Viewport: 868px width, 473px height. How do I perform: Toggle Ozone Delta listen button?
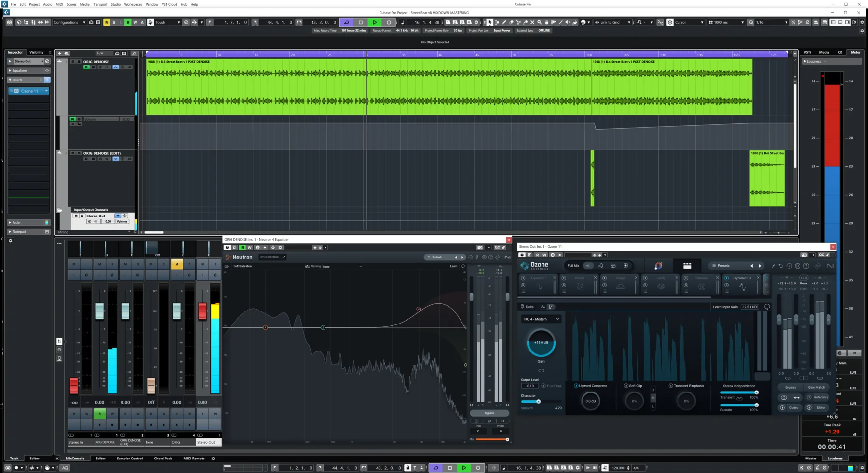tap(527, 307)
